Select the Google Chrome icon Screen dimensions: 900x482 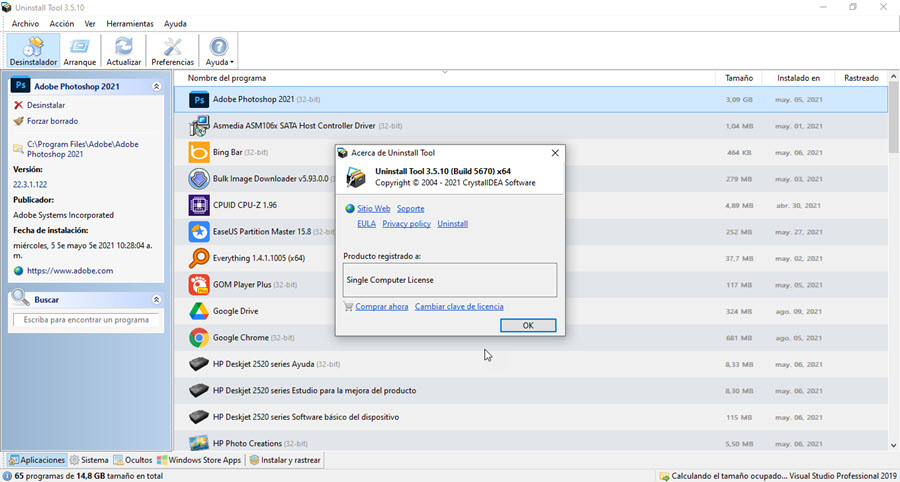tap(199, 337)
